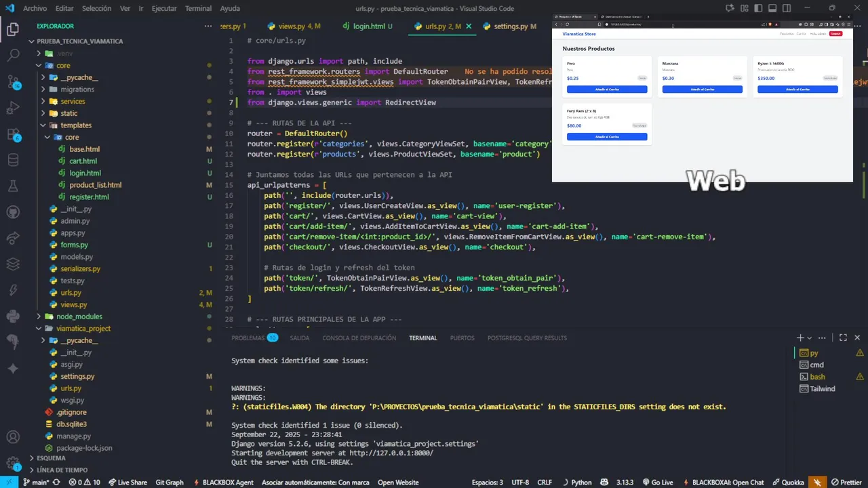Screen dimensions: 868x488
Task: Open the Archivo menu
Action: (x=35, y=8)
